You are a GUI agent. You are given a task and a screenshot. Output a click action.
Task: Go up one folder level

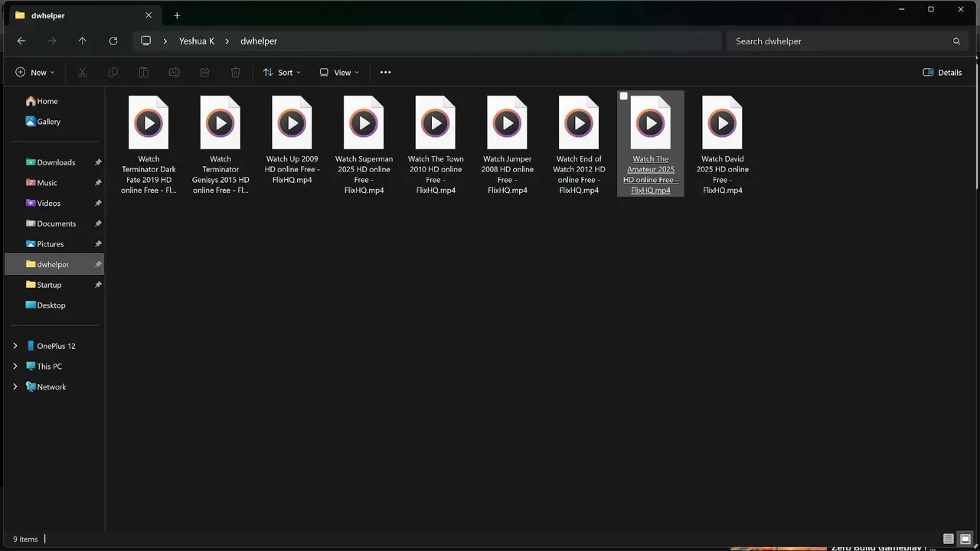[83, 41]
